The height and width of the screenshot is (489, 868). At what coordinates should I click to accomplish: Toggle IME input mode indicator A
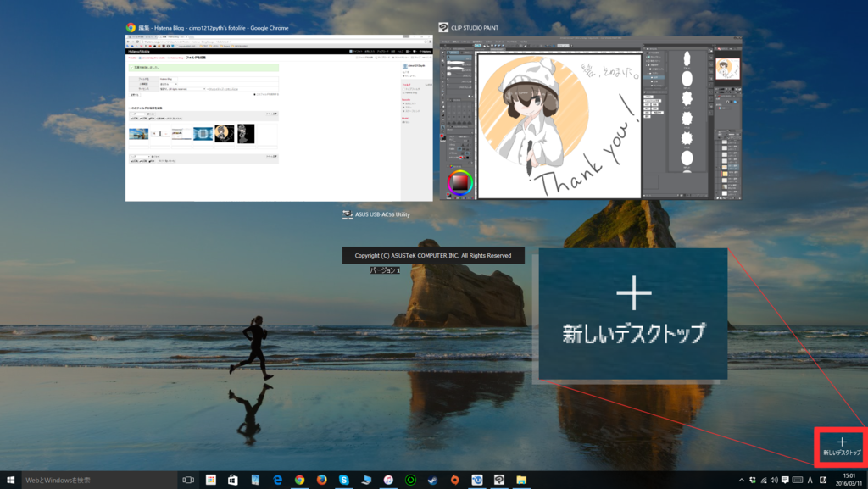click(x=810, y=480)
